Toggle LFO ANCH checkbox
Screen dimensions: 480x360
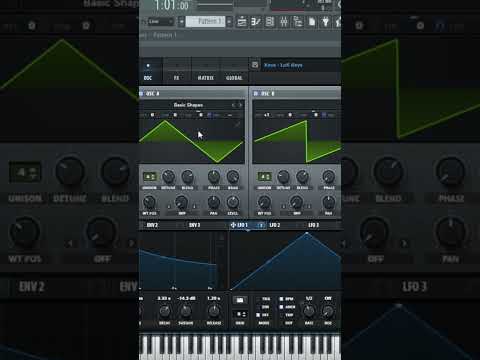click(281, 307)
